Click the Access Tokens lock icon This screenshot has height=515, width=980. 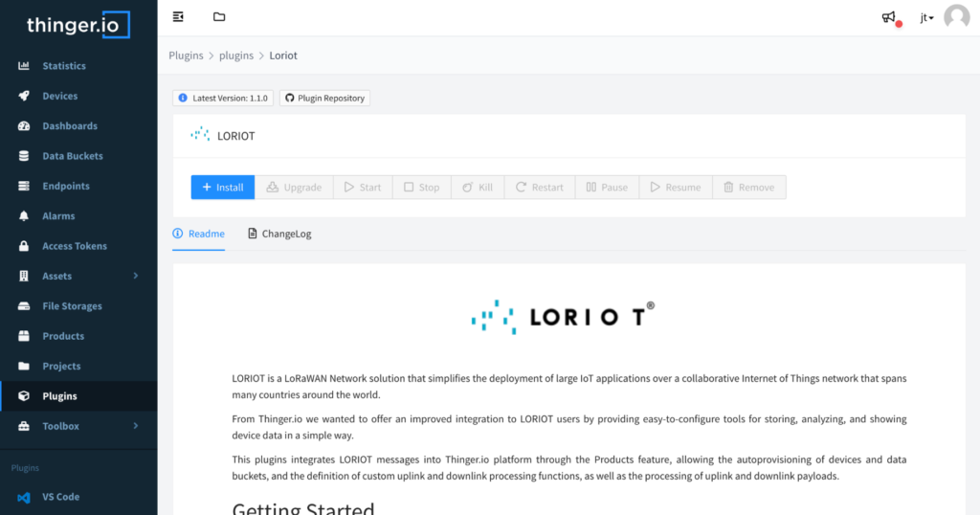coord(24,246)
